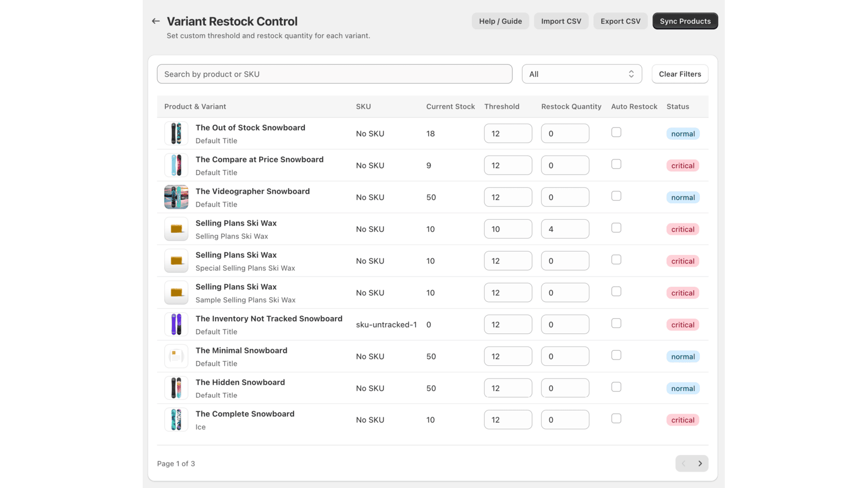
Task: Click the critical status badge for The Complete Snowboard
Action: 682,420
